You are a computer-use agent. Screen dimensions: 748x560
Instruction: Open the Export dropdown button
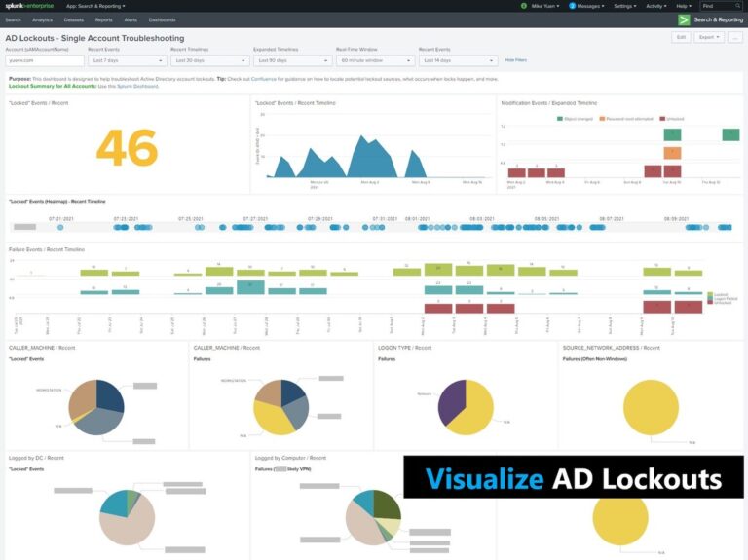click(709, 37)
